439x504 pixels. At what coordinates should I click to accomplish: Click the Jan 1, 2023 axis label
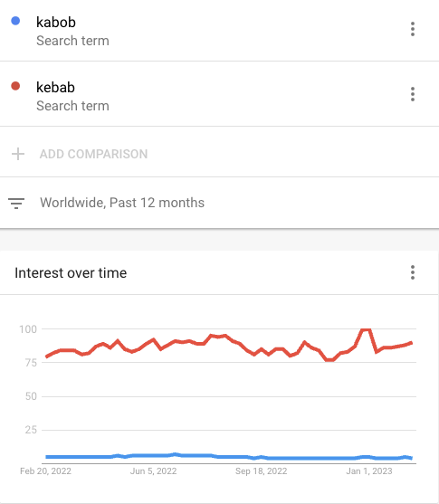point(369,471)
